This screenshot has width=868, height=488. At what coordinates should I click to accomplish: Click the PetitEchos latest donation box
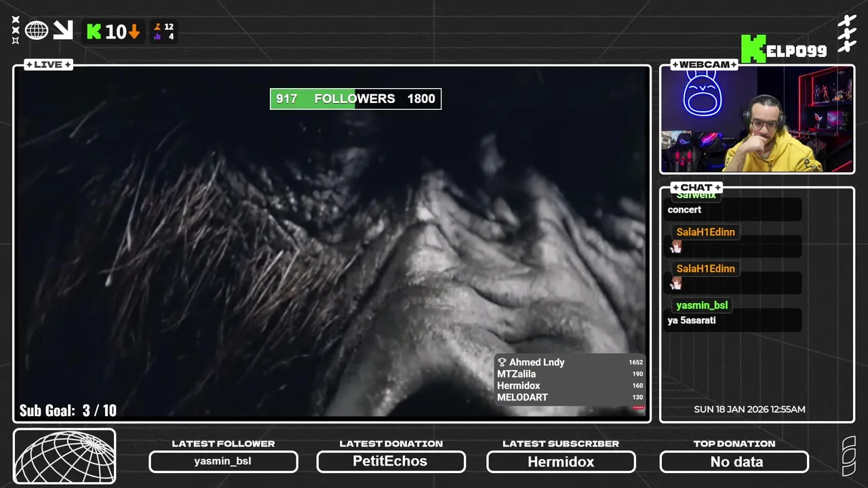(391, 462)
